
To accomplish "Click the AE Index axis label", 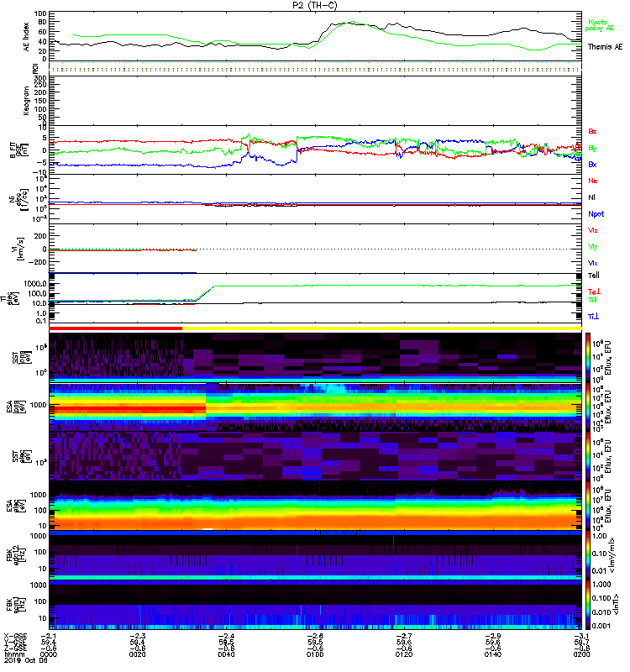I will click(26, 37).
